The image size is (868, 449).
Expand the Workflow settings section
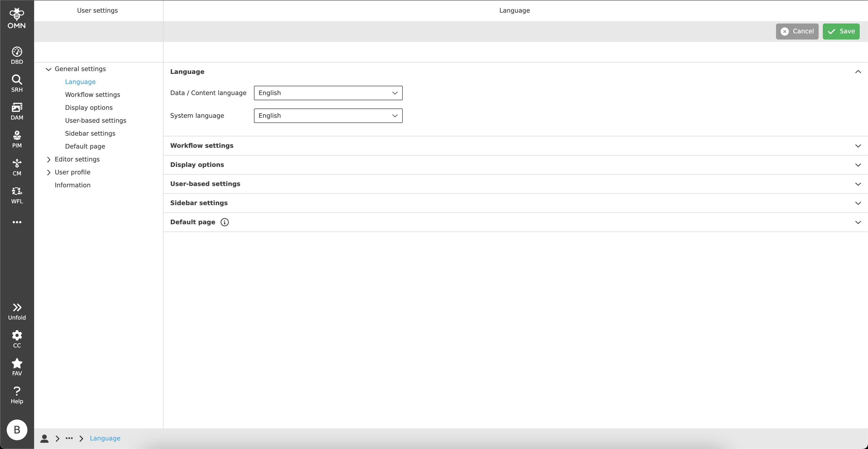[x=858, y=146]
